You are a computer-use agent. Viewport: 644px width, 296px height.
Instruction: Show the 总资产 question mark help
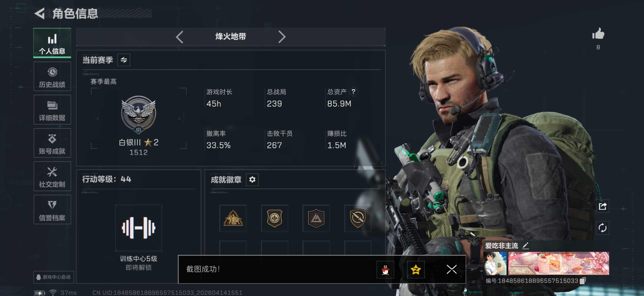coord(353,91)
